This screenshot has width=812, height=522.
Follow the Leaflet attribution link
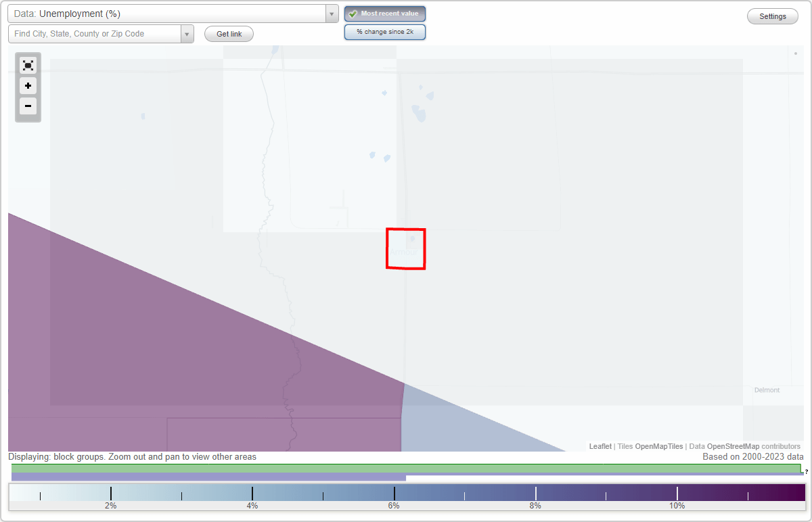pyautogui.click(x=600, y=446)
